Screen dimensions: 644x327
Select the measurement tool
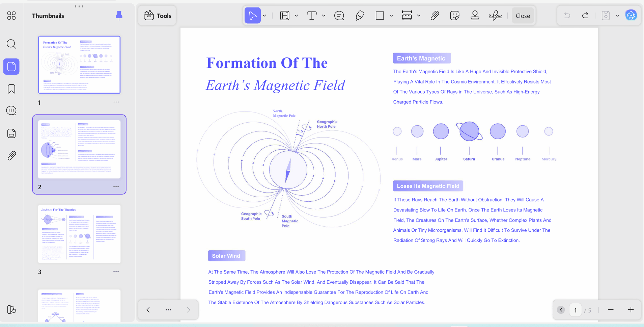407,16
